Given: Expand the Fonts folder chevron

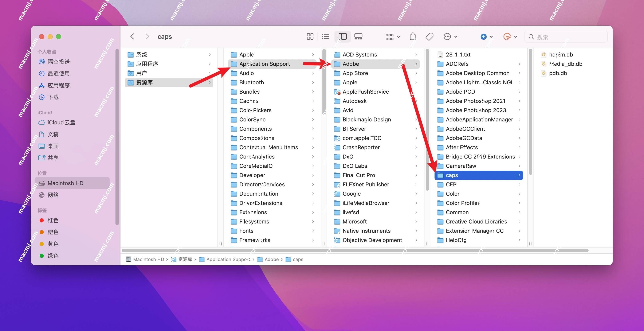Looking at the screenshot, I should [313, 231].
